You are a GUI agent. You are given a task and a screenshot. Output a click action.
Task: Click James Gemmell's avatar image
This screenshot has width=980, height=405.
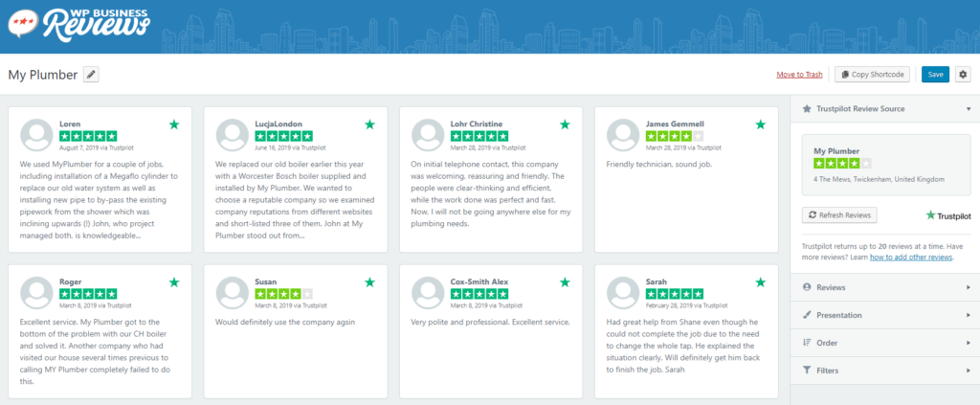point(623,135)
